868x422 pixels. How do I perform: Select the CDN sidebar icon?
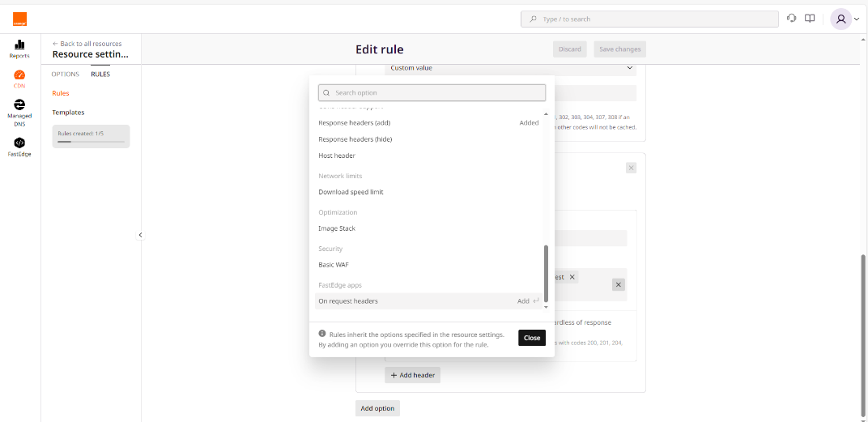click(x=19, y=79)
